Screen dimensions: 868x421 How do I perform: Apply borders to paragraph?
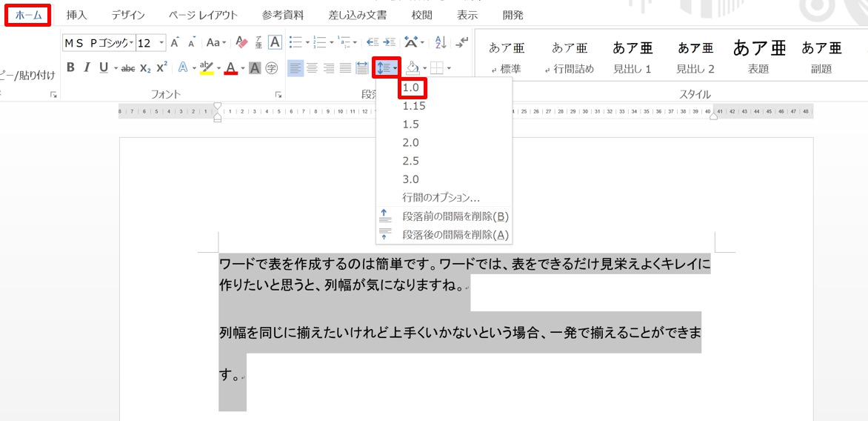tap(437, 68)
